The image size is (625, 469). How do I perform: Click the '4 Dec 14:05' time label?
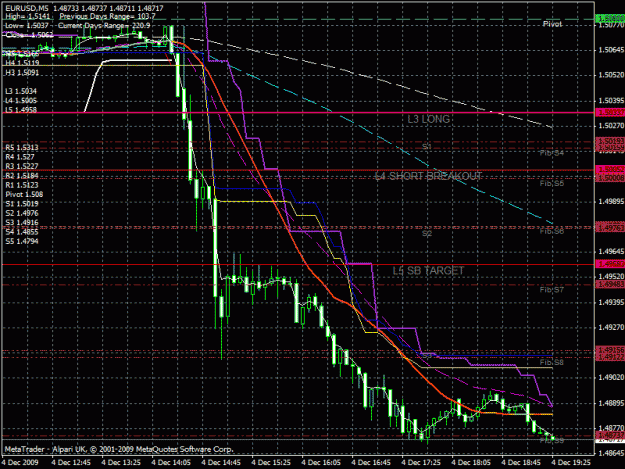(171, 463)
